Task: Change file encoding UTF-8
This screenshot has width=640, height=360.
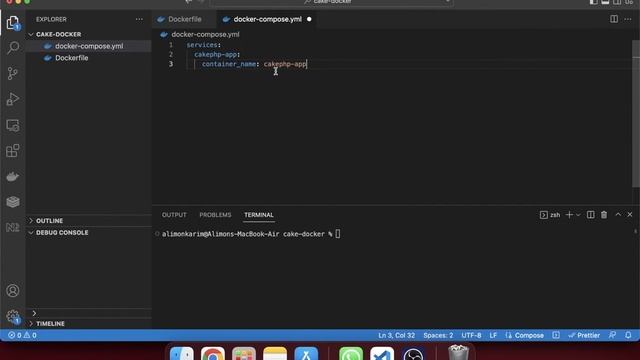Action: tap(471, 335)
